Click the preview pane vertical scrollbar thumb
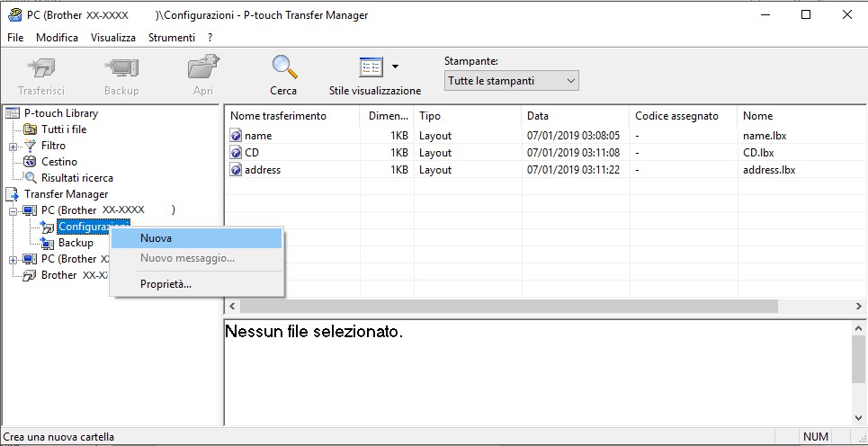 [858, 360]
